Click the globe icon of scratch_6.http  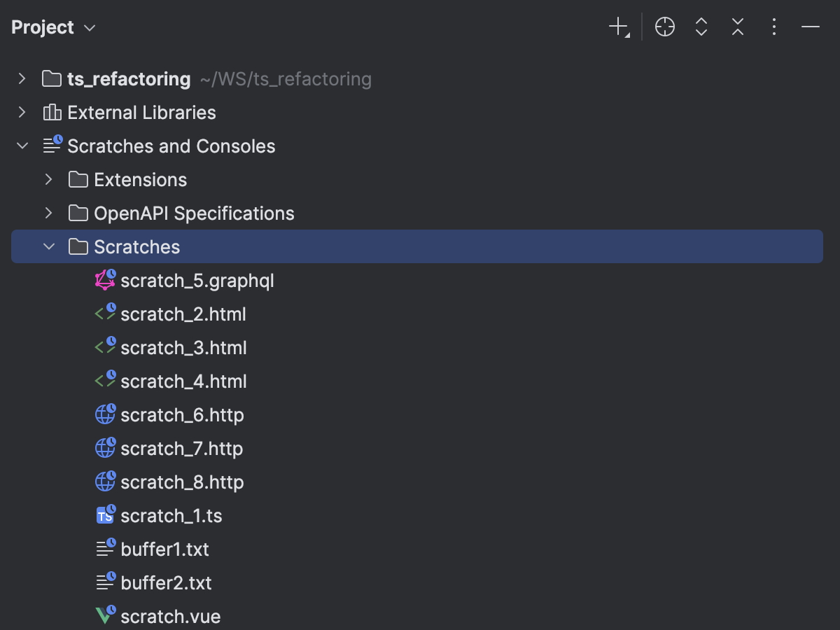tap(105, 414)
